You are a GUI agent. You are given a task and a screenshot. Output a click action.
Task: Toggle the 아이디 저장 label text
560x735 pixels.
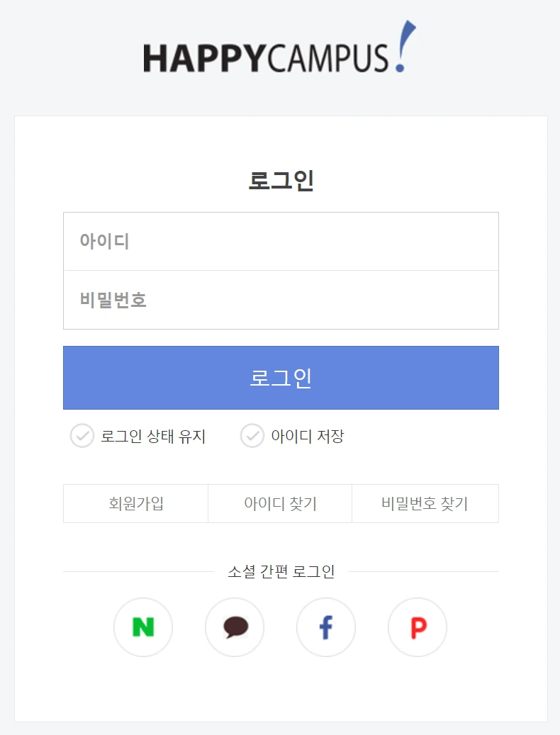click(308, 437)
